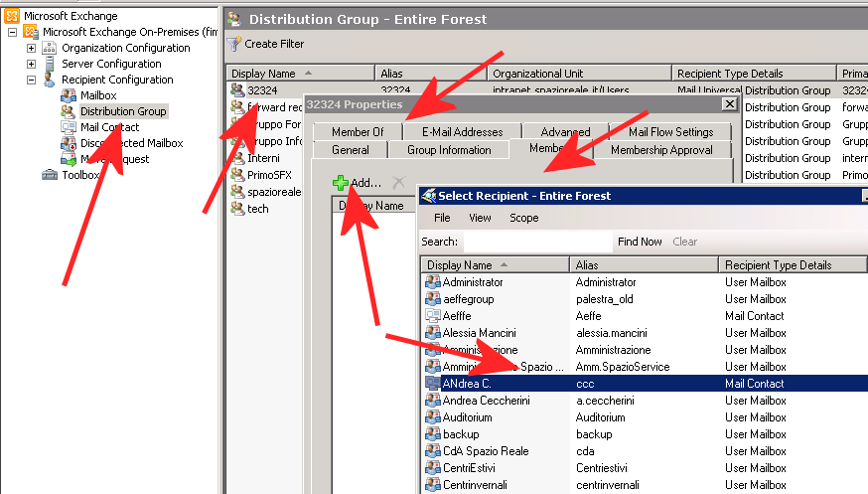Expand Organization Configuration node
868x494 pixels.
32,48
